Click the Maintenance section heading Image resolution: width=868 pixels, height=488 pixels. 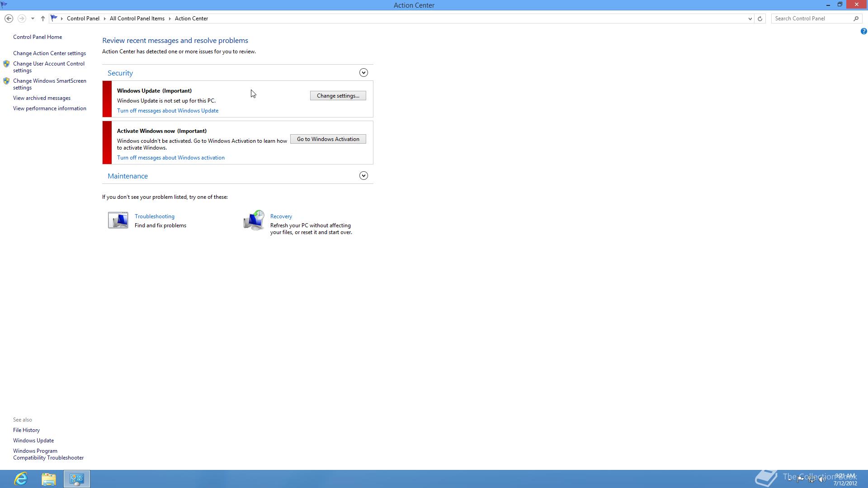coord(127,176)
